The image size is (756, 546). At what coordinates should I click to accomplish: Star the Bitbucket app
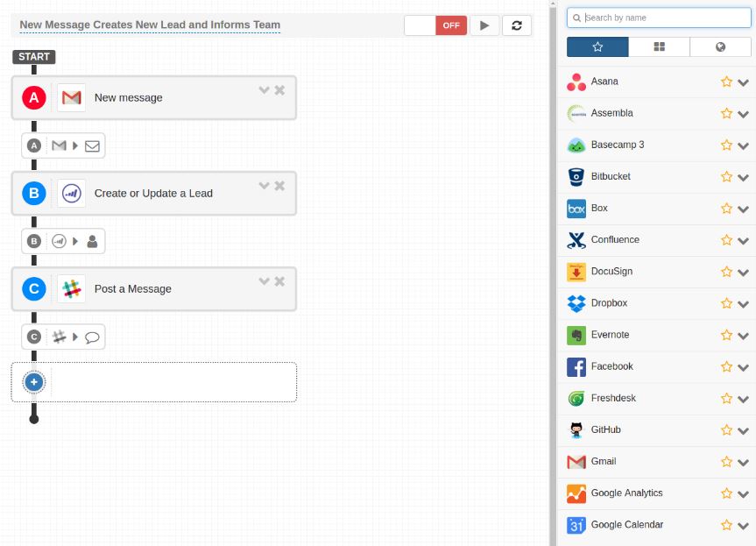(726, 177)
